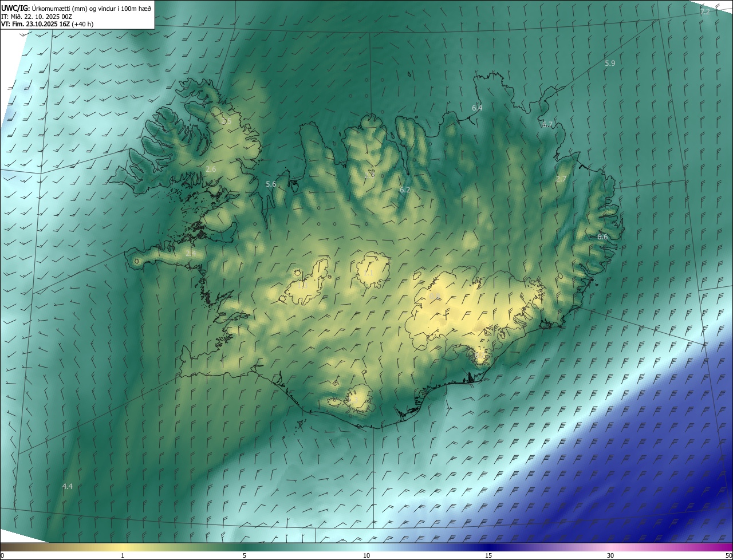The image size is (733, 560).
Task: Click the 4.4 value over the southwest sea
Action: [x=67, y=486]
